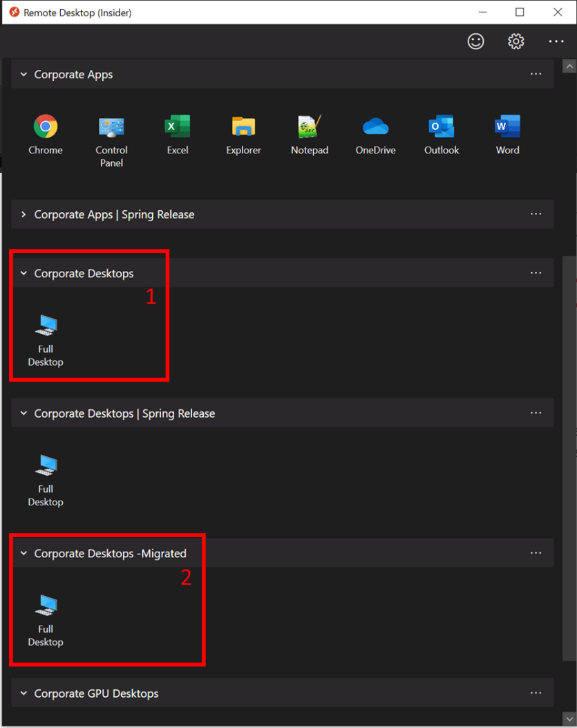Open Full Desktop under Corporate Desktops
577x728 pixels.
click(x=46, y=341)
